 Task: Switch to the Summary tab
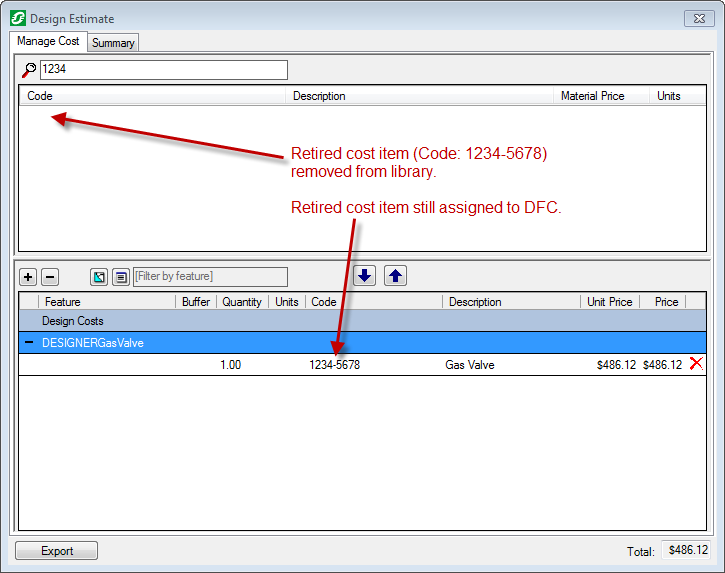(x=113, y=43)
